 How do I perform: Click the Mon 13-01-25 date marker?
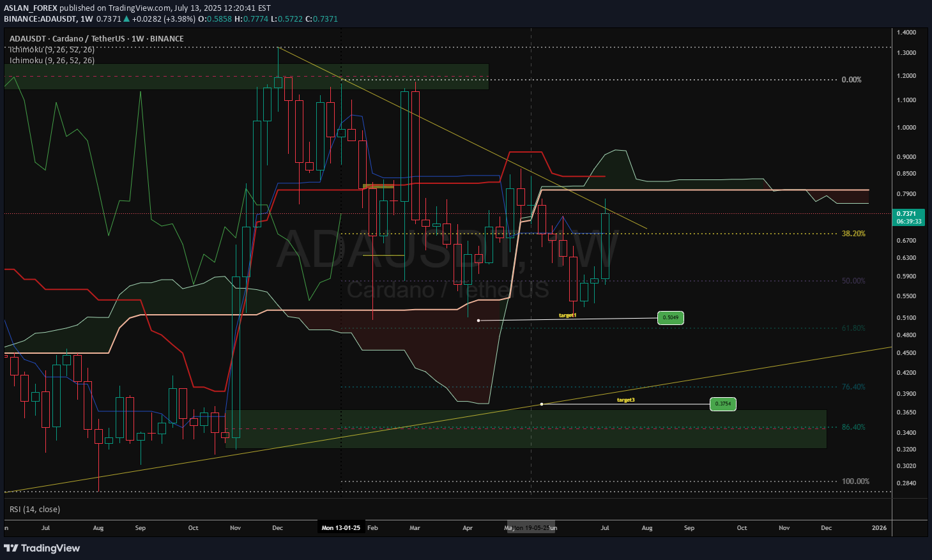(340, 528)
